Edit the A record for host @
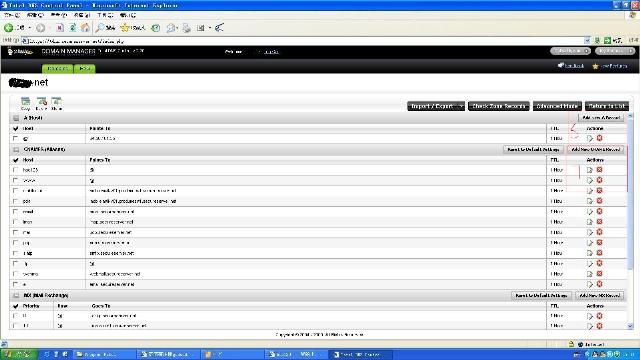 click(x=590, y=138)
